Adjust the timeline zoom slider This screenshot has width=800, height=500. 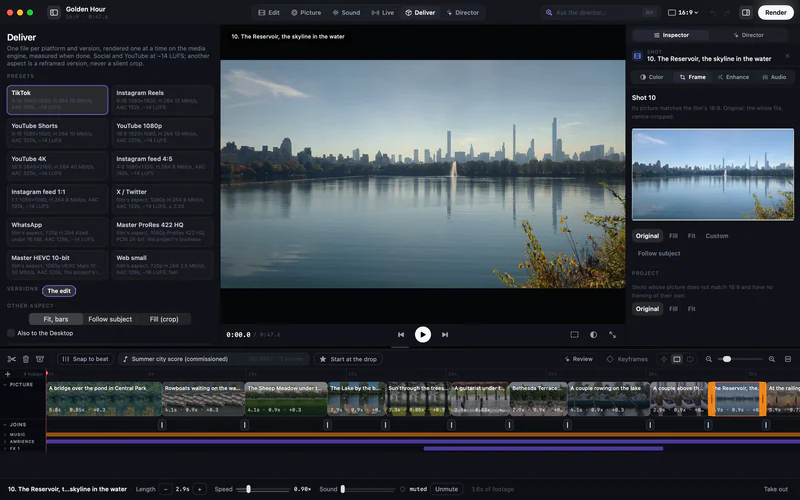pyautogui.click(x=740, y=359)
